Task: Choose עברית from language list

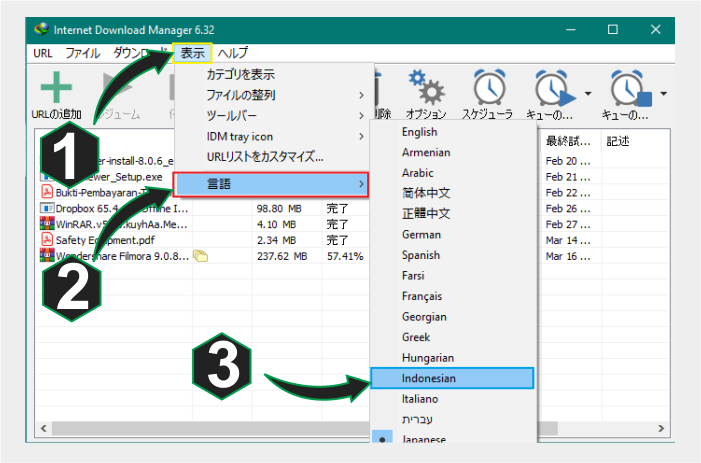Action: [x=453, y=419]
